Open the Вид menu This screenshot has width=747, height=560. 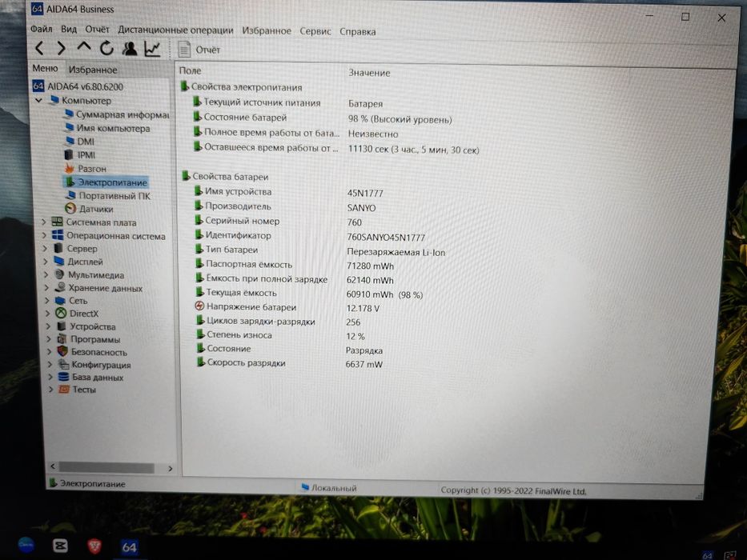69,30
